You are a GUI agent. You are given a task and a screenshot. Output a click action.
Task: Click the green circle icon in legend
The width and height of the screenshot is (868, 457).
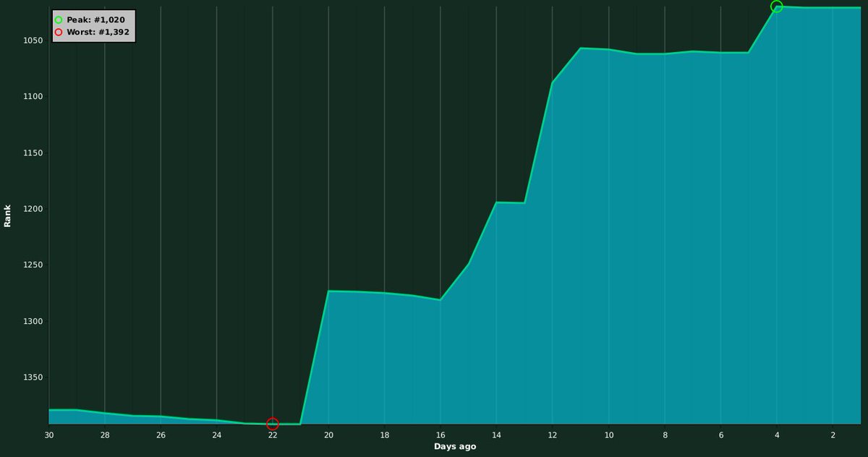click(59, 20)
